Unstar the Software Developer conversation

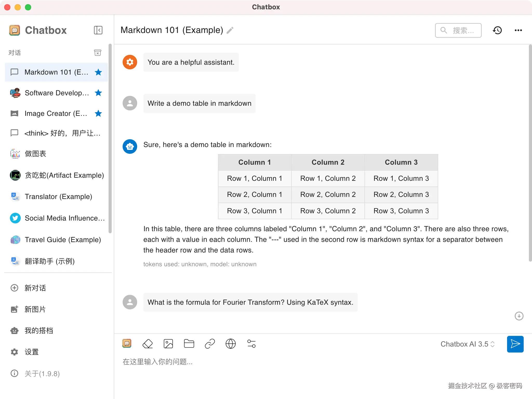coord(98,93)
